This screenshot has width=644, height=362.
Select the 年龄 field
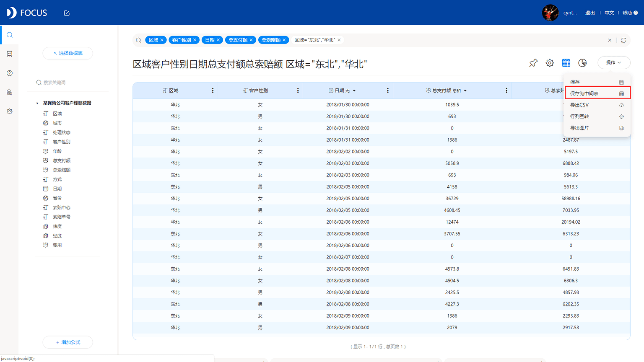(57, 151)
